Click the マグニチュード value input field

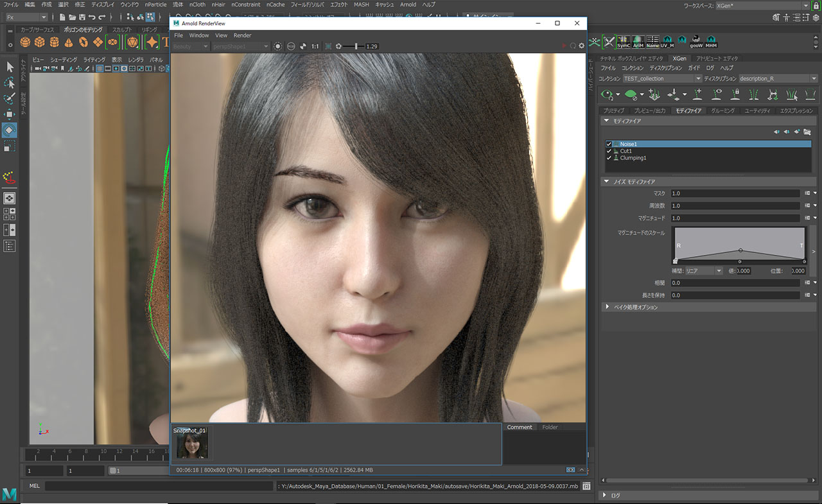[735, 218]
